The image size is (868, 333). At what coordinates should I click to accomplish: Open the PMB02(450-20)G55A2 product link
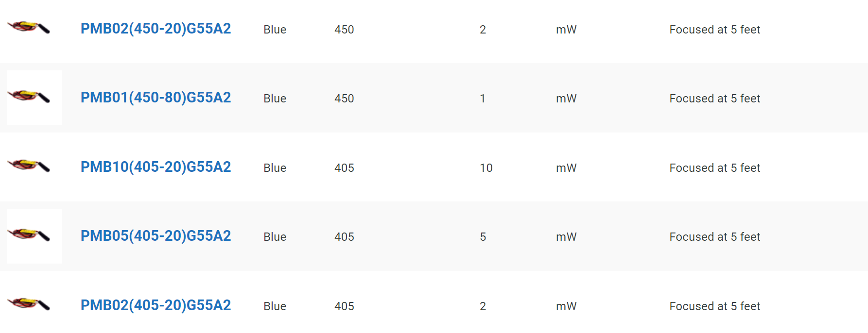tap(156, 29)
